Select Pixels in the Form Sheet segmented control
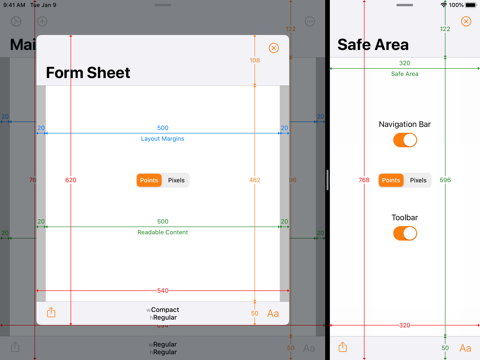Screen dimensions: 480x360 click(x=176, y=180)
